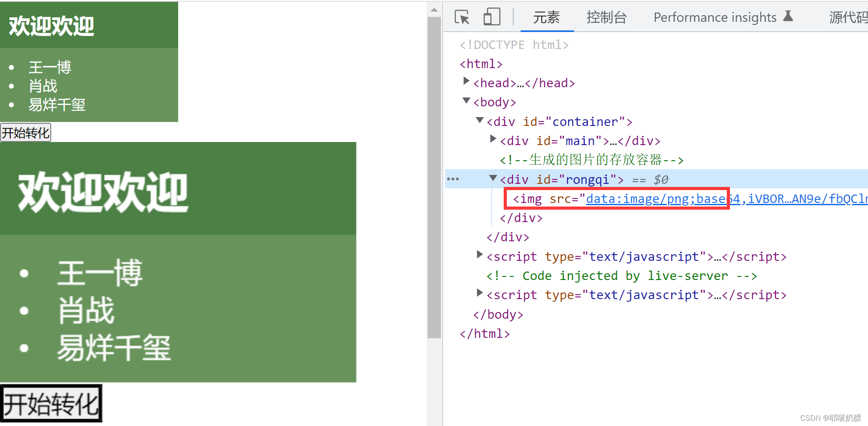Select the 生成的图片的存放容器 comment

tap(591, 160)
